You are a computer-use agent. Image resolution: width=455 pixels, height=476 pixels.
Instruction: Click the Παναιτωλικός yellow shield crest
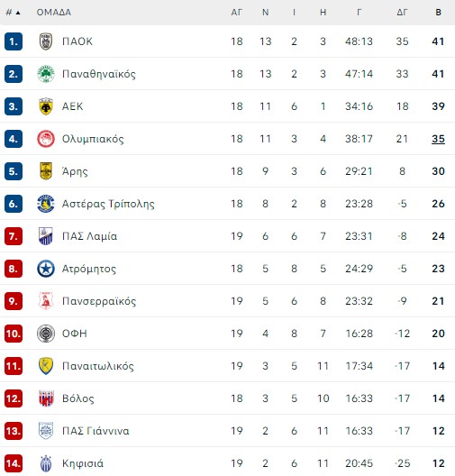tap(46, 366)
